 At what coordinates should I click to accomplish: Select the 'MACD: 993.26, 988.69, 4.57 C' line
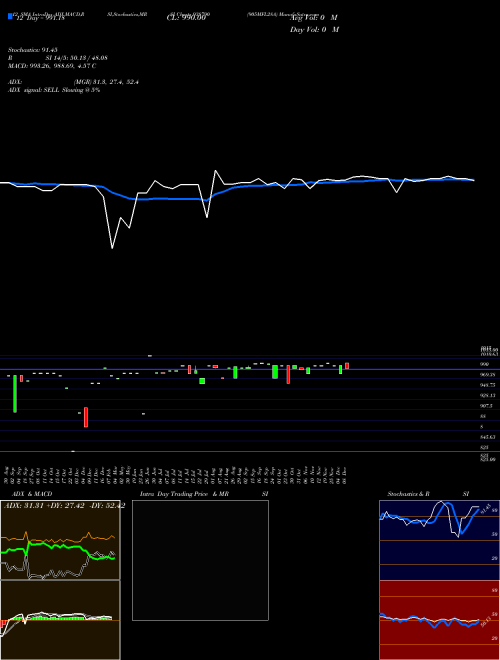(x=52, y=66)
